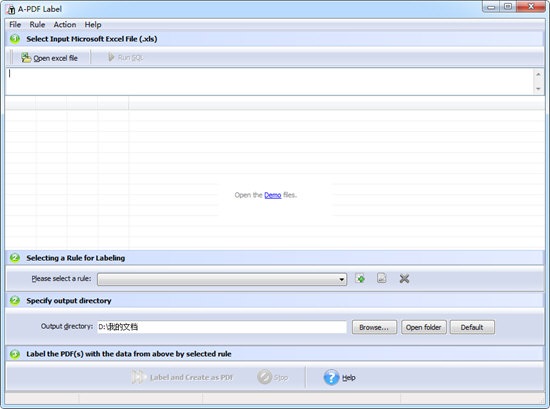This screenshot has width=550, height=409.
Task: Click the delete rule X icon
Action: pyautogui.click(x=404, y=279)
